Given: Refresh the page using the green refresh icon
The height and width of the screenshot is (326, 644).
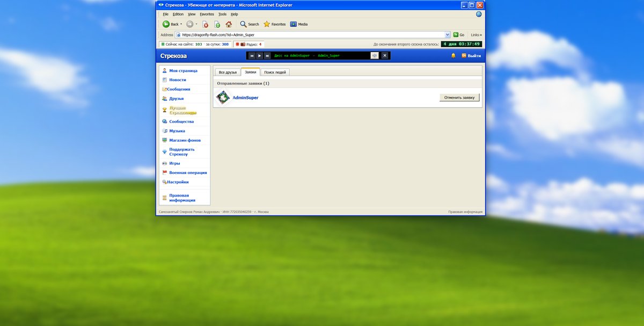Looking at the screenshot, I should (217, 24).
